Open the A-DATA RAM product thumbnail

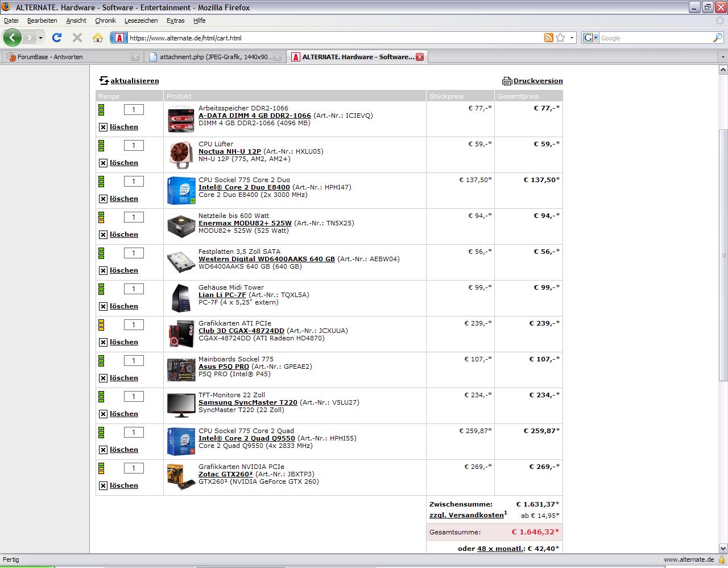[181, 120]
